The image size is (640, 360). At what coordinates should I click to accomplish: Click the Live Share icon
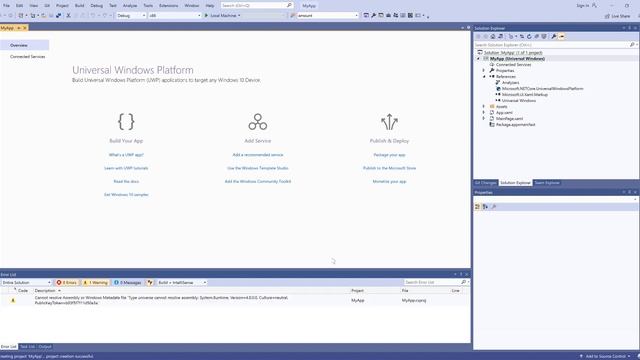click(x=607, y=16)
